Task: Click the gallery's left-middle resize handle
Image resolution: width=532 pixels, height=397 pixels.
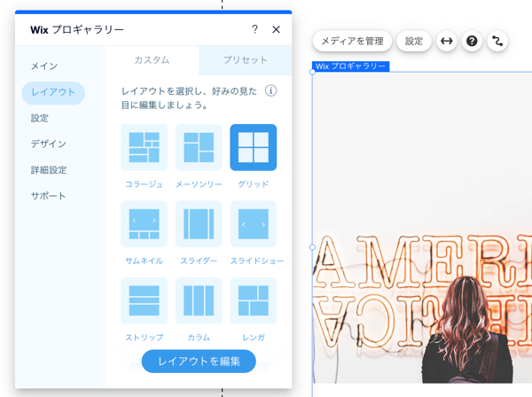Action: 312,247
